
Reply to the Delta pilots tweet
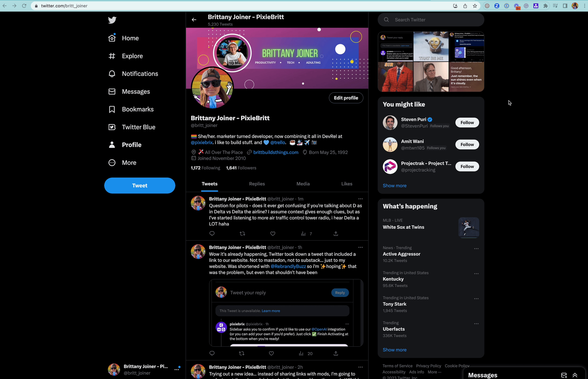pyautogui.click(x=212, y=234)
